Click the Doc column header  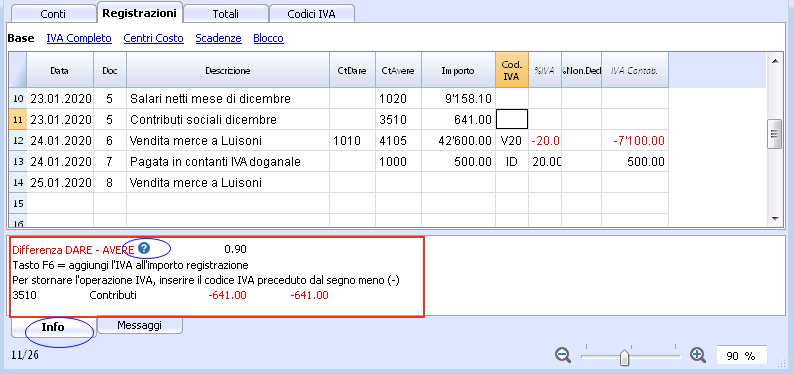pos(110,70)
